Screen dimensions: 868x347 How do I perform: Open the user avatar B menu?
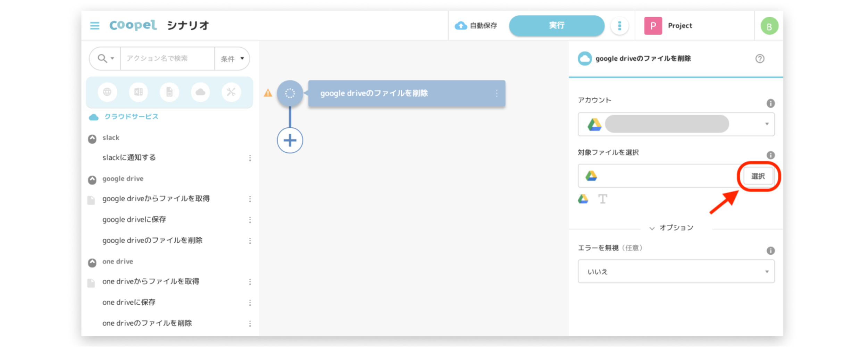(x=769, y=26)
